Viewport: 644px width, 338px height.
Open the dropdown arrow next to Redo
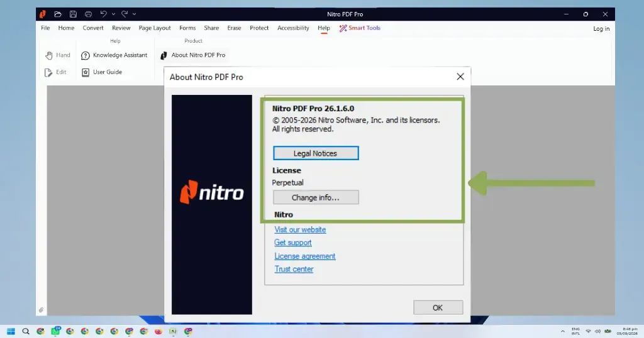tap(135, 14)
